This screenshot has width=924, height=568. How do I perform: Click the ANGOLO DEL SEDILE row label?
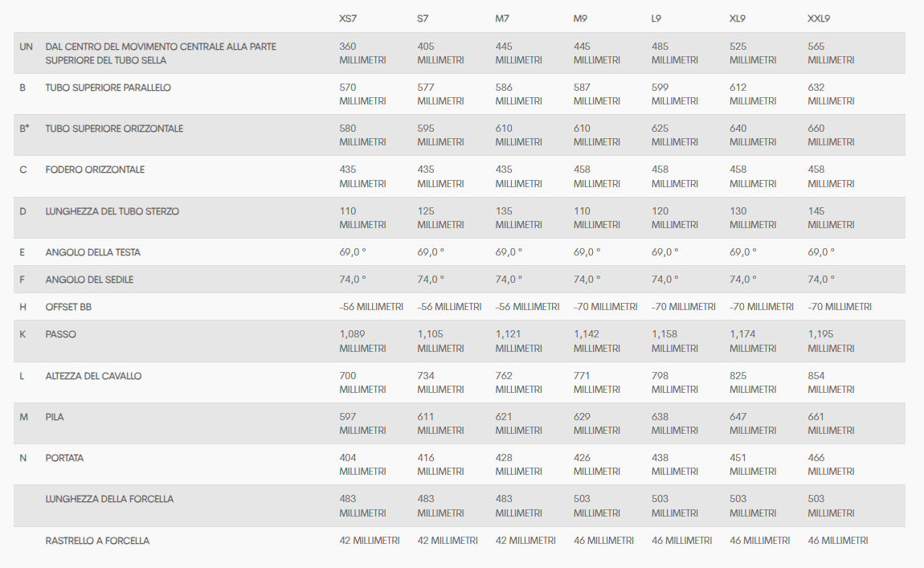pyautogui.click(x=89, y=280)
